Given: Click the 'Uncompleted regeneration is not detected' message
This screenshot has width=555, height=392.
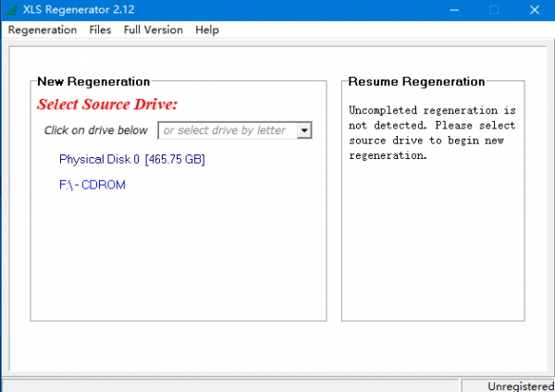Looking at the screenshot, I should 432,133.
